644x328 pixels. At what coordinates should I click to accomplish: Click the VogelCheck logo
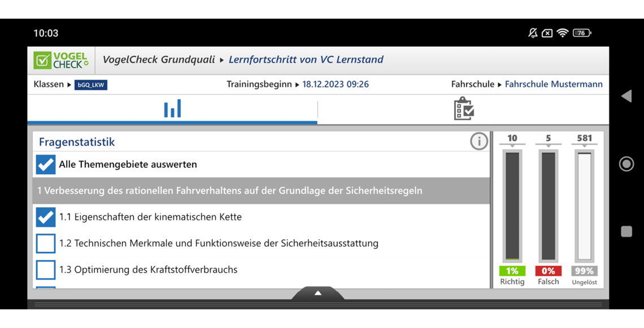pos(61,60)
